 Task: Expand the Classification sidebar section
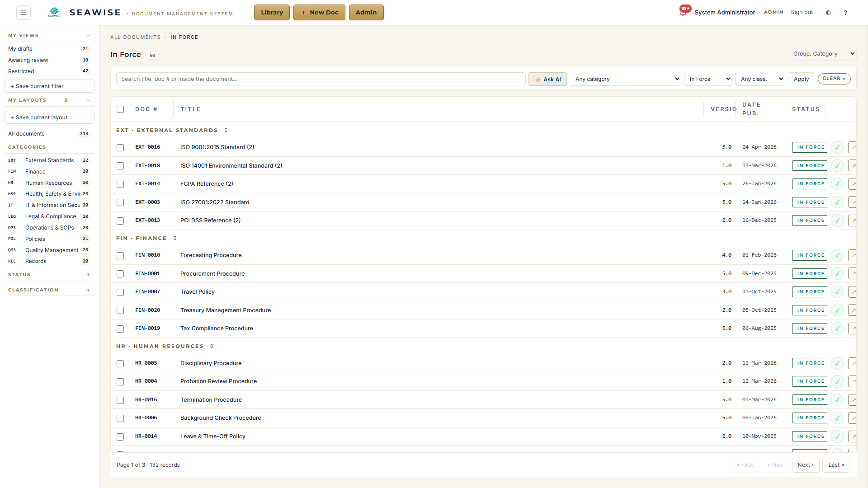[88, 290]
